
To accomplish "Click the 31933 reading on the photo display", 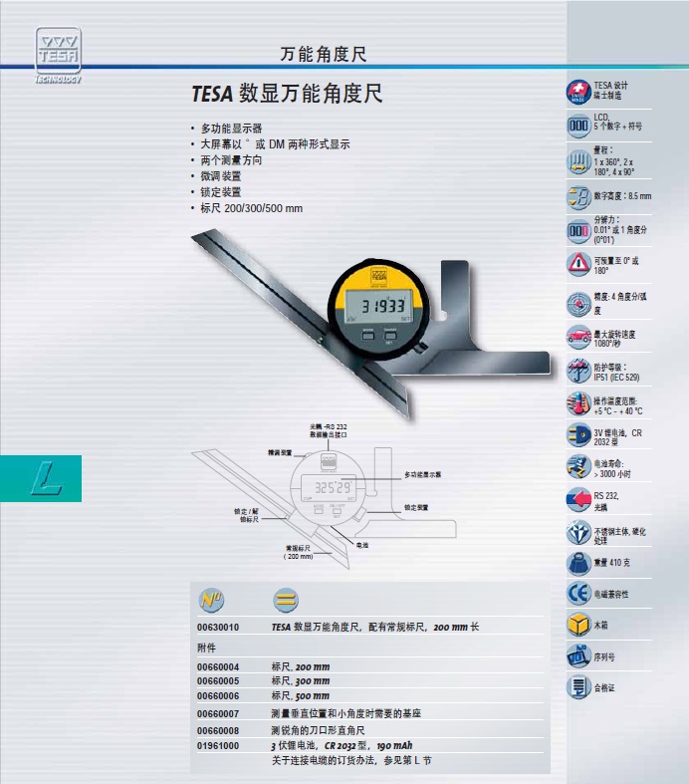I will [x=382, y=306].
